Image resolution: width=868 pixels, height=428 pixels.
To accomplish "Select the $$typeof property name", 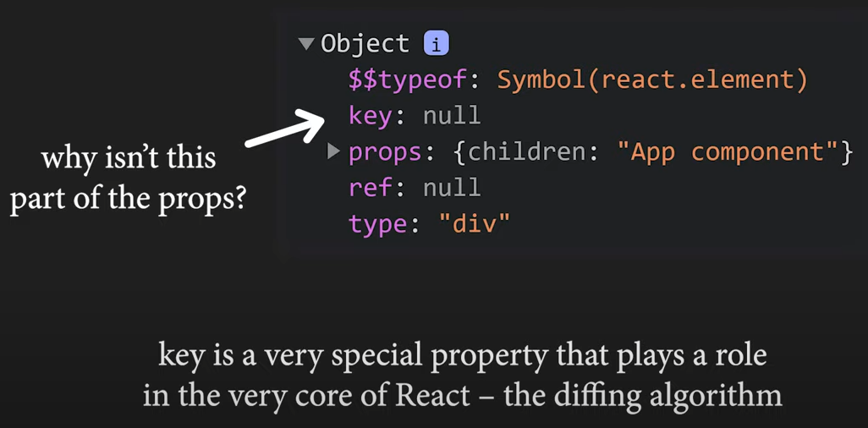I will click(408, 81).
